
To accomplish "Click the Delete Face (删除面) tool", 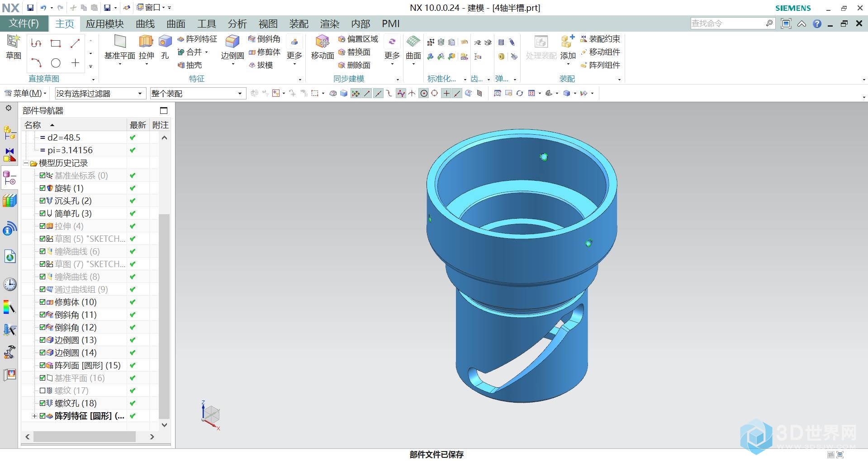I will coord(354,65).
